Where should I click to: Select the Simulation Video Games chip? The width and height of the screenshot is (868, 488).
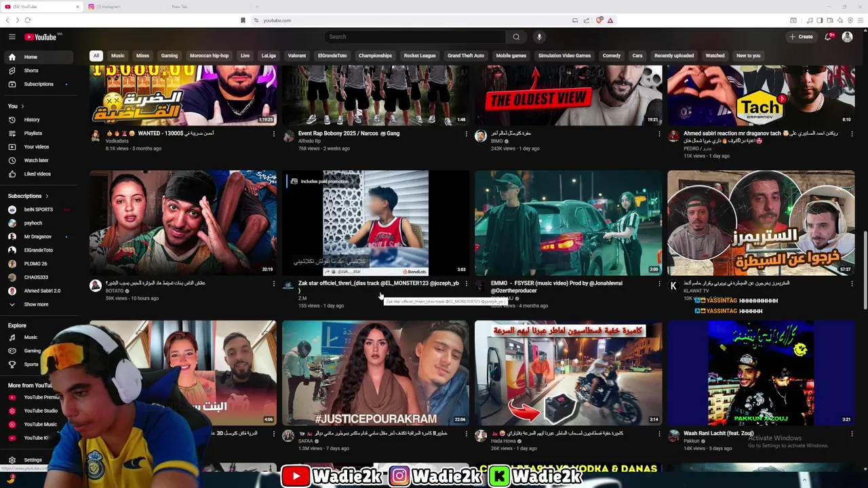[564, 56]
